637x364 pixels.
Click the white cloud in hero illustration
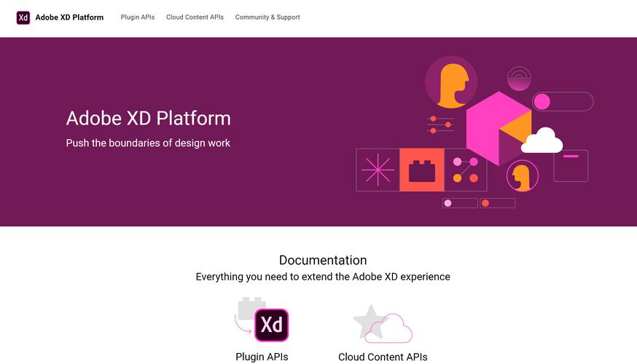tap(542, 141)
